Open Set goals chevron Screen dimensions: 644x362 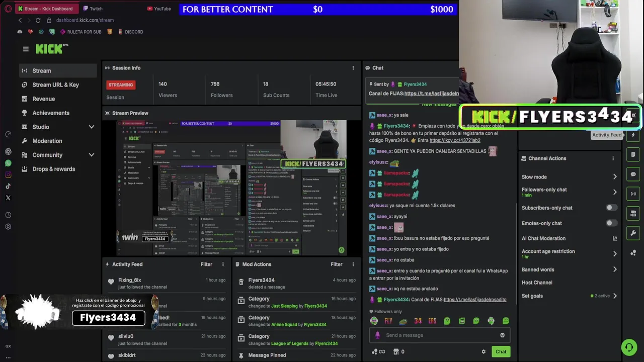point(614,296)
